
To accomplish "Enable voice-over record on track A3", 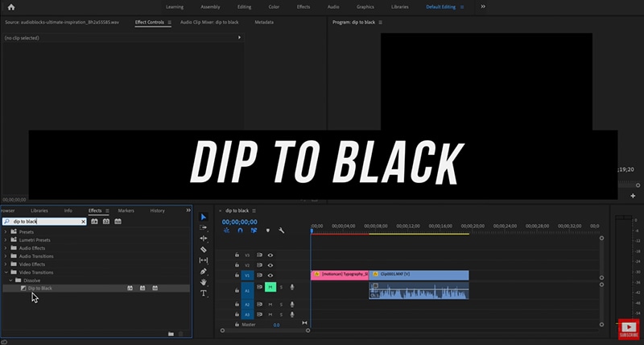I will point(292,314).
